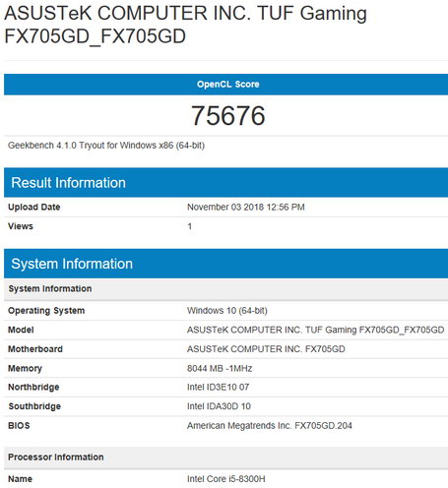Click the page title ASUSTeK COMPUTER INC. TUF Gaming
448x488 pixels.
185,25
